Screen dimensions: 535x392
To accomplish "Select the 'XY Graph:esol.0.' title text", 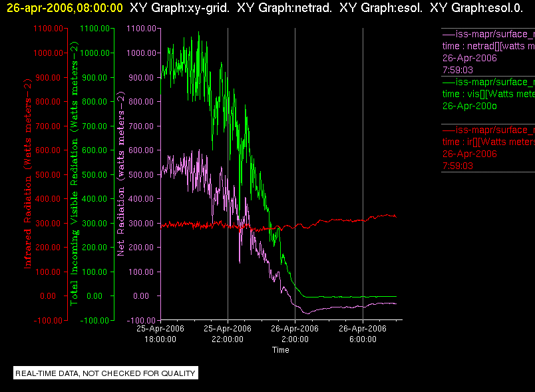I will click(x=476, y=8).
